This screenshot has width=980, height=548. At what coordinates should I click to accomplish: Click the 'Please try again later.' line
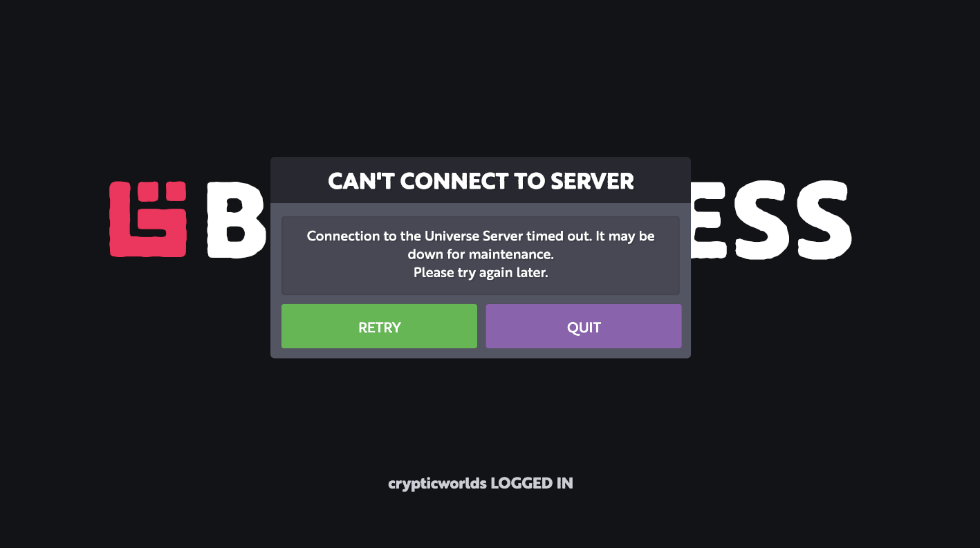(481, 272)
